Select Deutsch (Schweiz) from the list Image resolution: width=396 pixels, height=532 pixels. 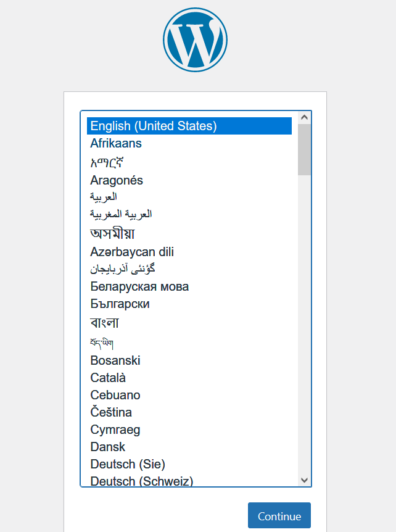pos(142,481)
